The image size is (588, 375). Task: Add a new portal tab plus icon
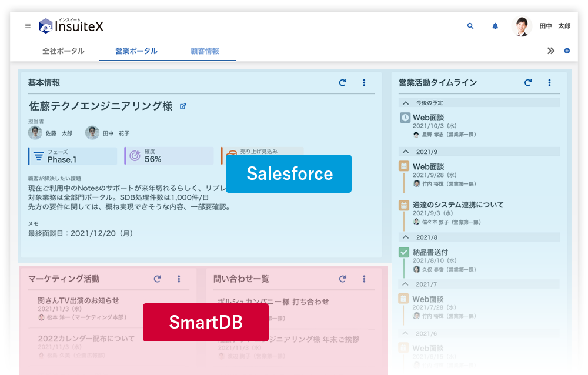pyautogui.click(x=567, y=51)
